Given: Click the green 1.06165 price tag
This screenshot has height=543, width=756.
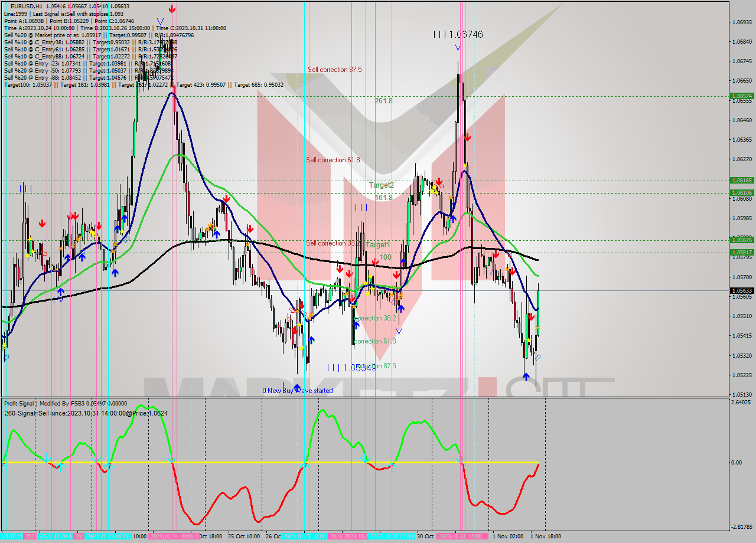Looking at the screenshot, I should tap(742, 181).
